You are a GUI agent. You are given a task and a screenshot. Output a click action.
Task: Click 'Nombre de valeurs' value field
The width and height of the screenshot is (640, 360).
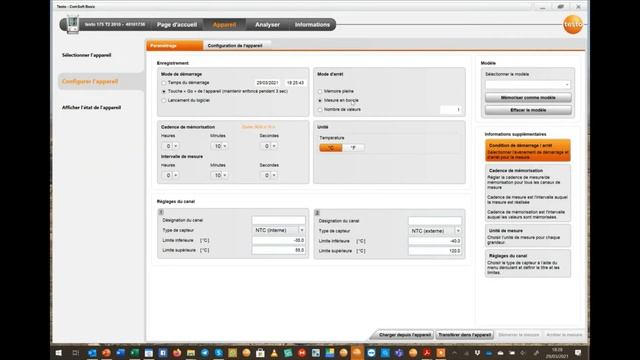451,110
